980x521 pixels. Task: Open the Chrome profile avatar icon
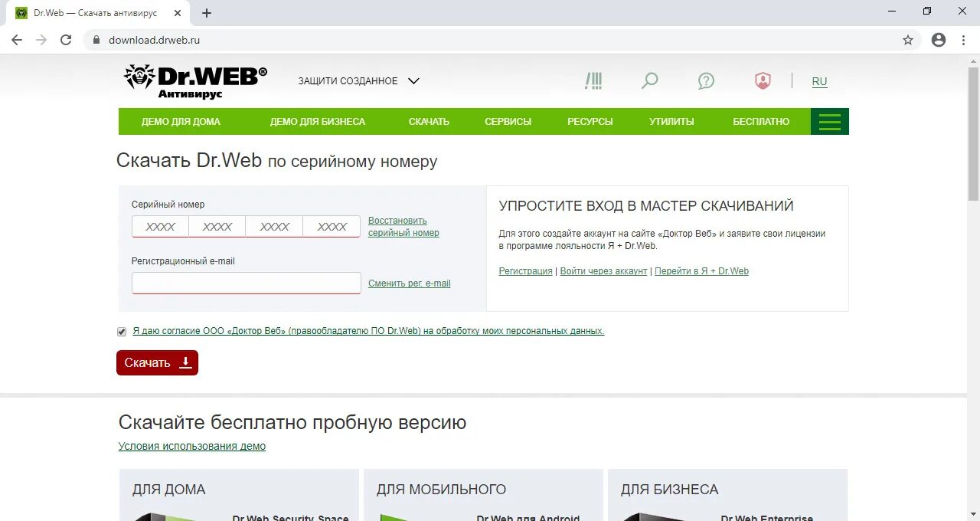tap(939, 40)
